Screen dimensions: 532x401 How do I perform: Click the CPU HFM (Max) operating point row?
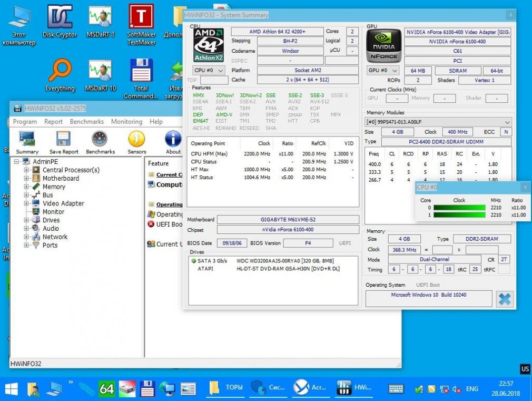click(272, 154)
